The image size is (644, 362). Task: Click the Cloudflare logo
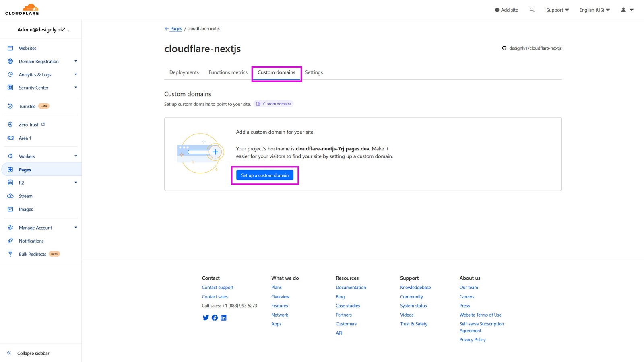point(22,9)
